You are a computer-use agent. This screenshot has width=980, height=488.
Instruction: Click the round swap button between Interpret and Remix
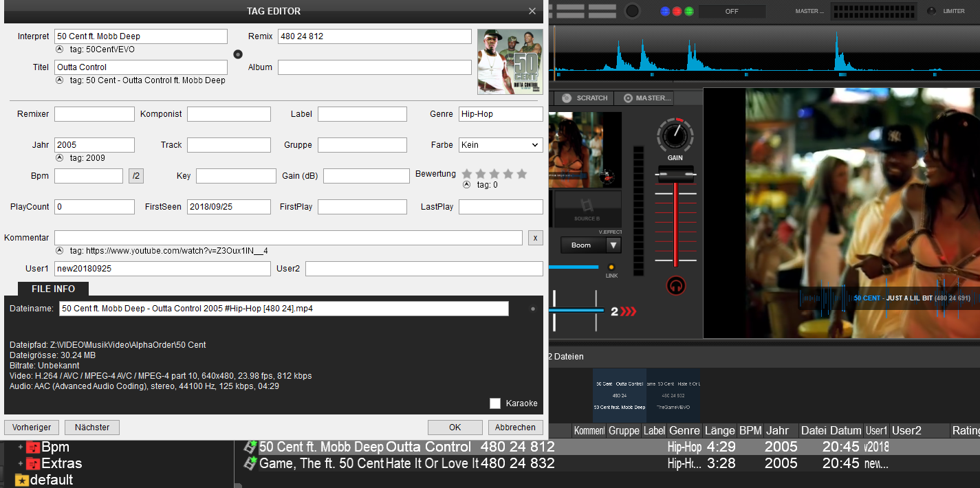238,54
